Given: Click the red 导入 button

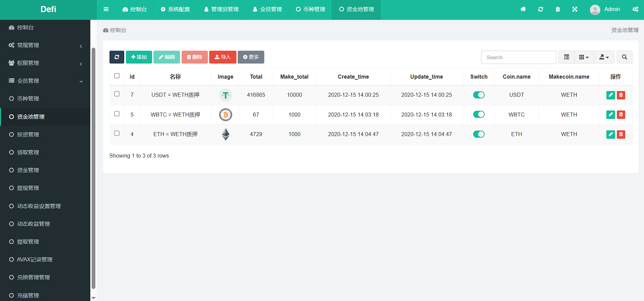Looking at the screenshot, I should (x=223, y=57).
